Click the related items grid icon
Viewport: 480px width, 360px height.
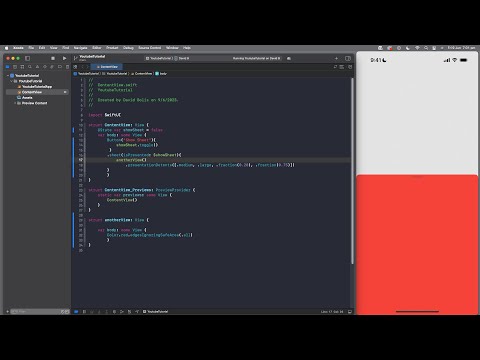[x=75, y=67]
